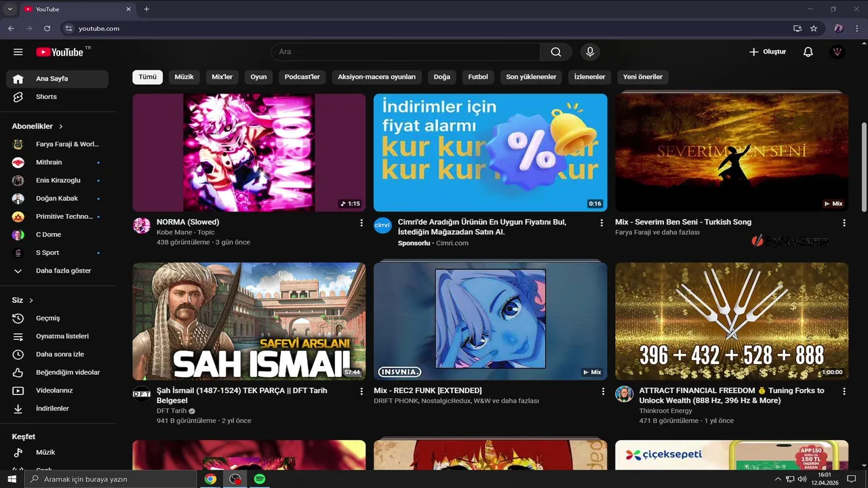Open C Dome channel
This screenshot has width=868, height=488.
point(57,235)
